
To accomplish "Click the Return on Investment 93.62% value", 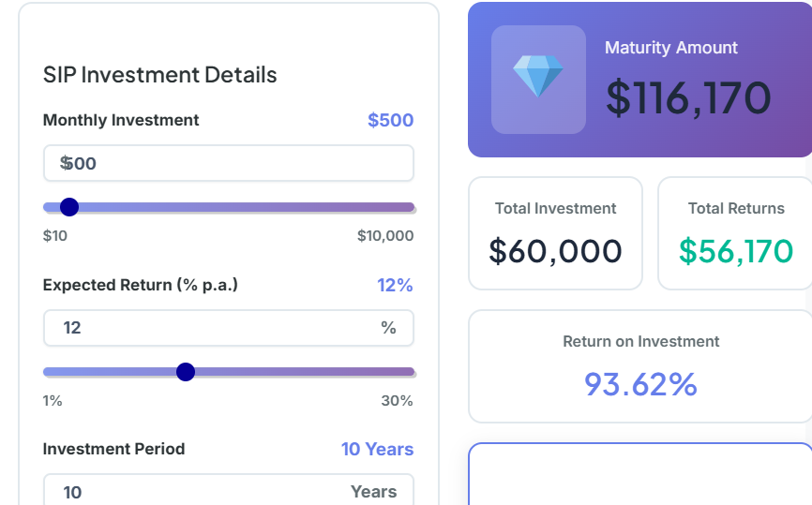I will pyautogui.click(x=640, y=384).
